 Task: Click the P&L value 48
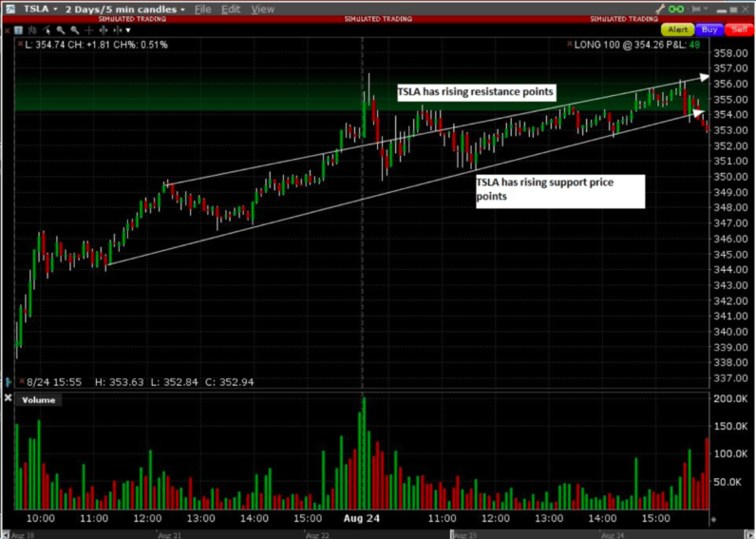(x=694, y=45)
